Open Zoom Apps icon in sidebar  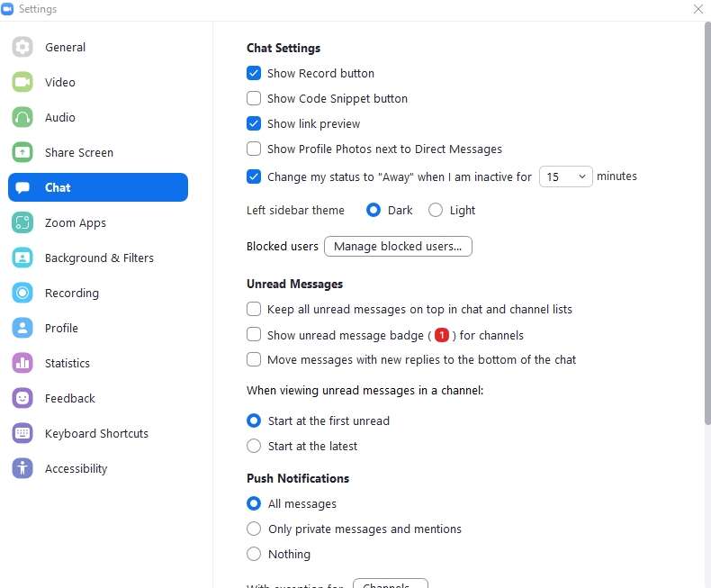coord(22,222)
